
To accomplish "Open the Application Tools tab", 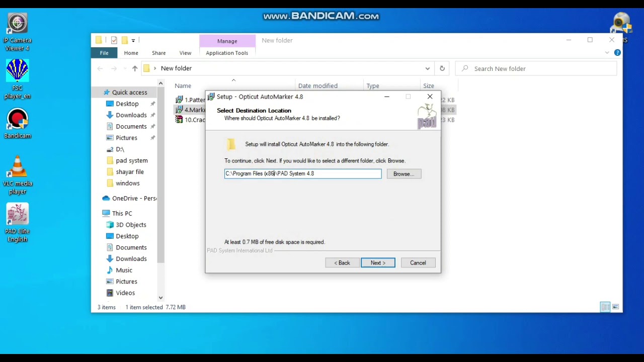I will pos(227,53).
